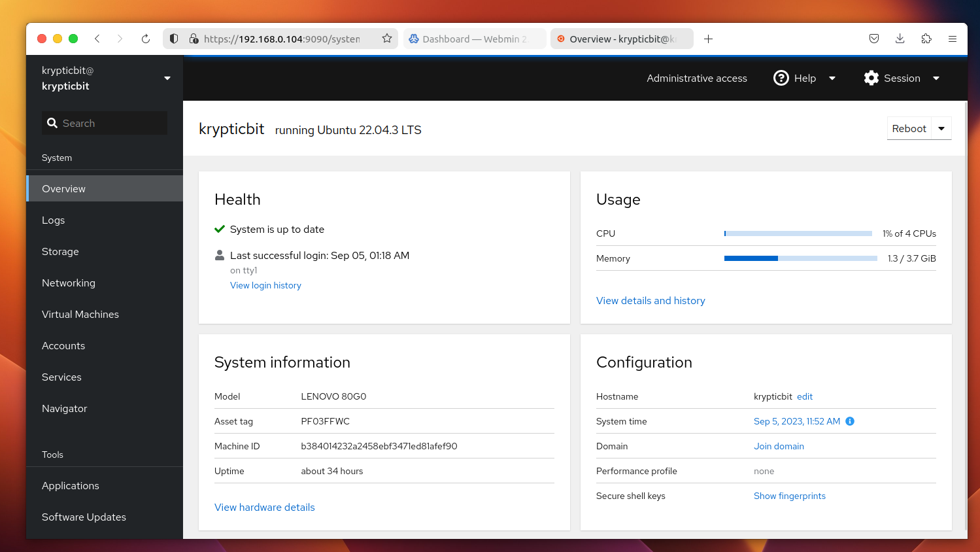
Task: Select Virtual Machines in the sidebar
Action: (x=80, y=315)
